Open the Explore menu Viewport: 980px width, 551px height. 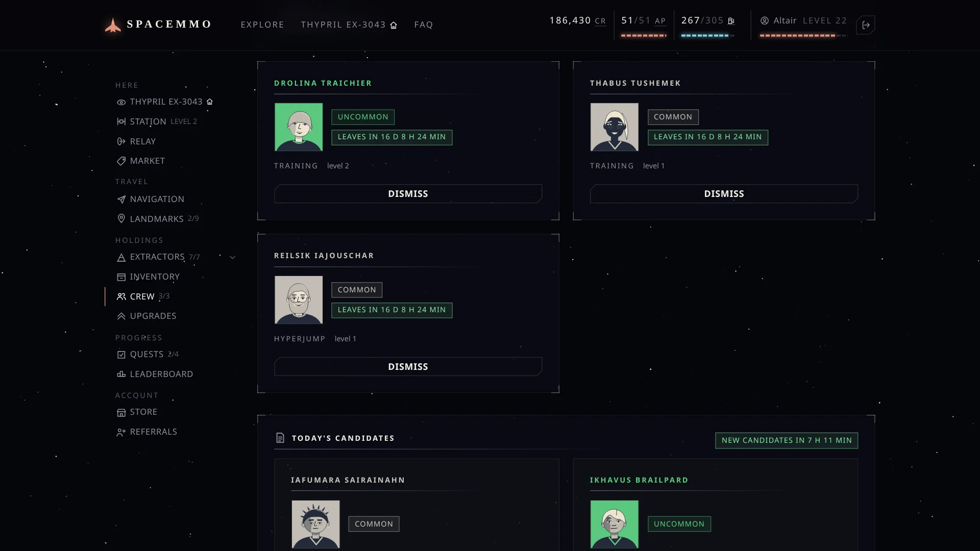click(262, 24)
